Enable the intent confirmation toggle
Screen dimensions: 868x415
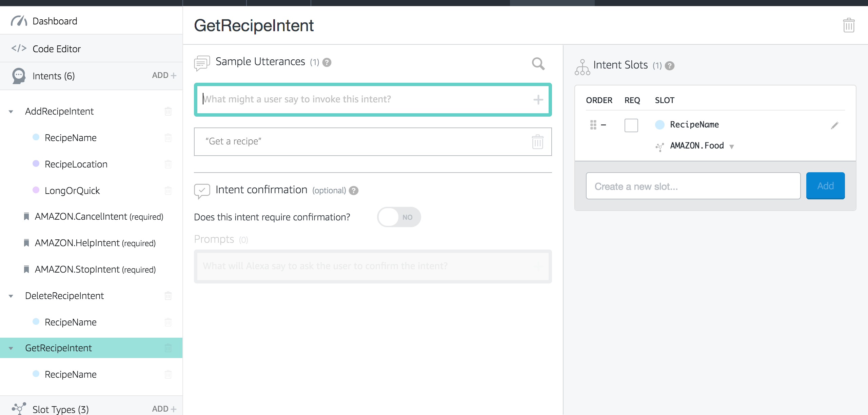(x=399, y=217)
